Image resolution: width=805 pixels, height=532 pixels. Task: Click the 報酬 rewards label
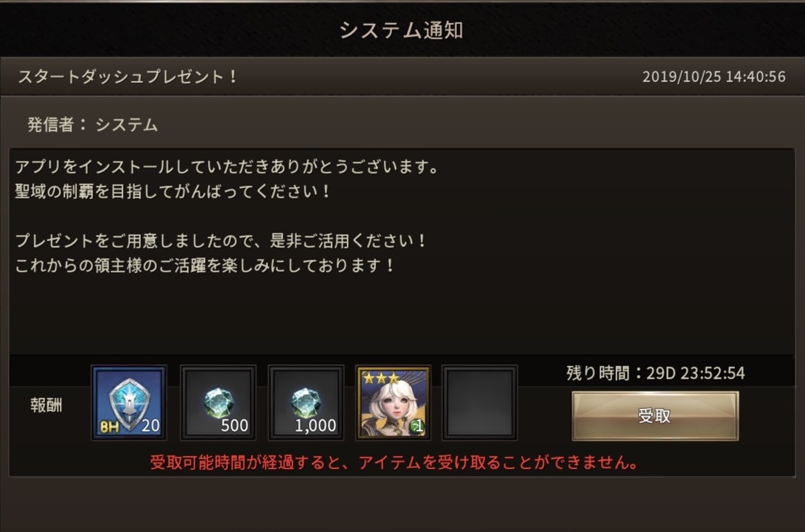pos(46,405)
